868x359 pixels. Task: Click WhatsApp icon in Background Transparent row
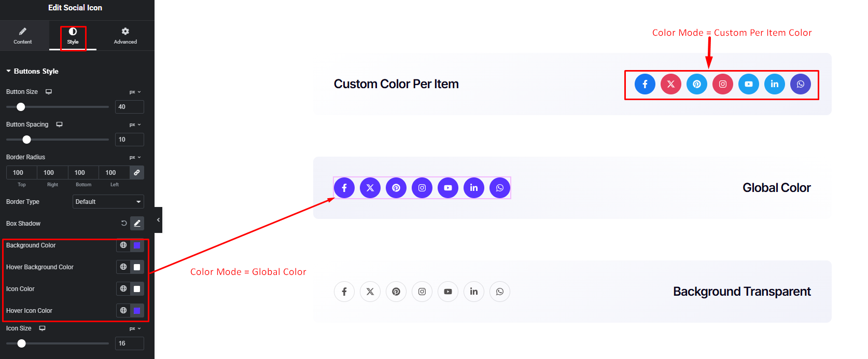coord(499,292)
